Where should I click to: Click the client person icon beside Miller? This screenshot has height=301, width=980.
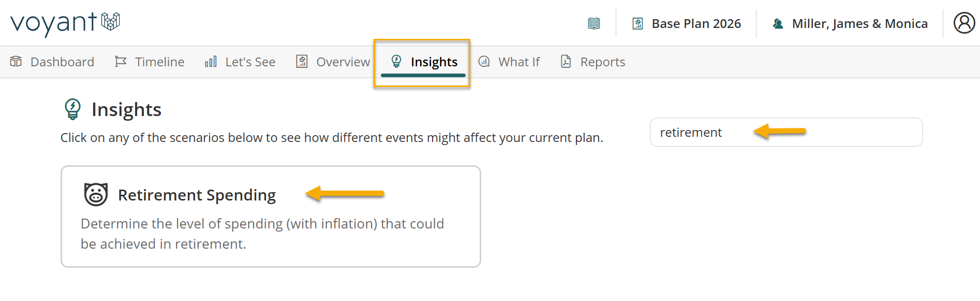click(778, 24)
